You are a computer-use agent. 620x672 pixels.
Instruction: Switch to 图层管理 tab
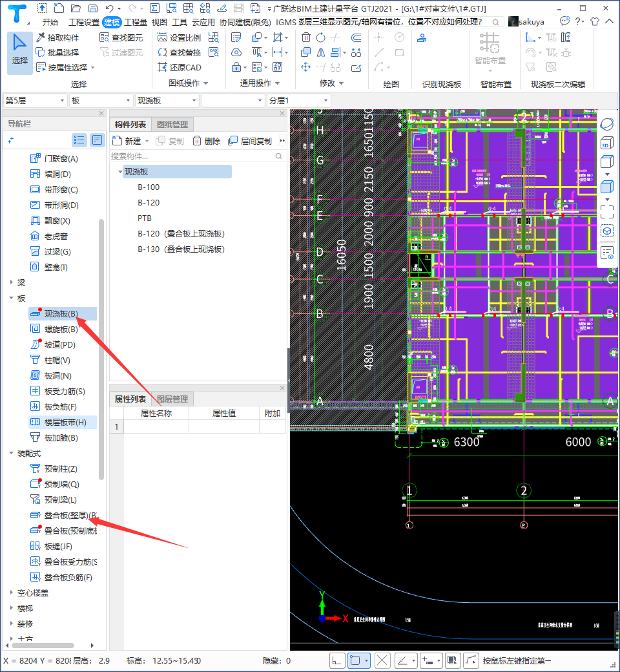[172, 399]
